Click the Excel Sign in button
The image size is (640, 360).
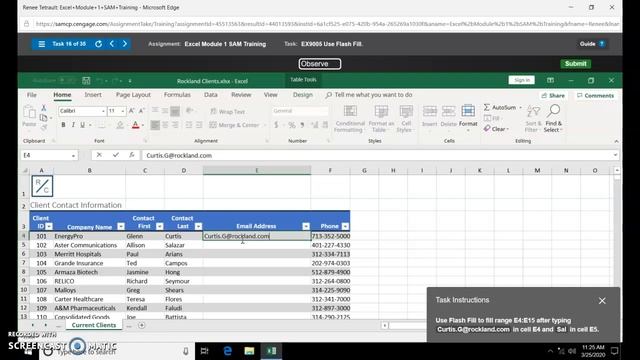click(522, 80)
